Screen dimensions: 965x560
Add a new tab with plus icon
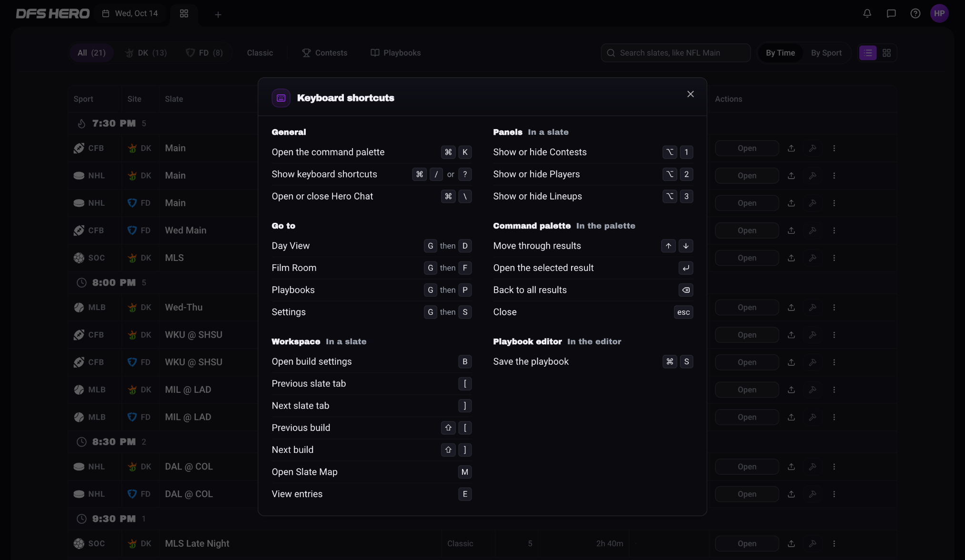point(218,15)
